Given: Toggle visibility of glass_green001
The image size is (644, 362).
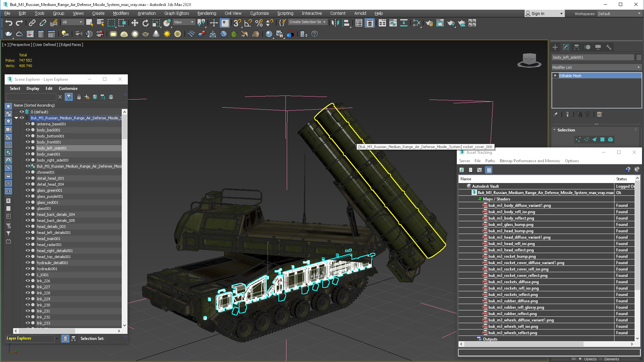Looking at the screenshot, I should [x=28, y=190].
